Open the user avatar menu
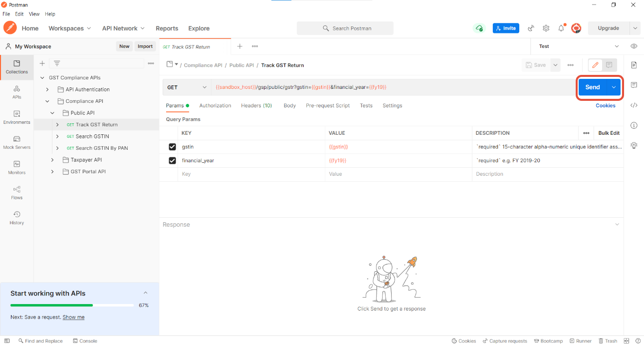Viewport: 644px width, 345px height. pyautogui.click(x=576, y=28)
